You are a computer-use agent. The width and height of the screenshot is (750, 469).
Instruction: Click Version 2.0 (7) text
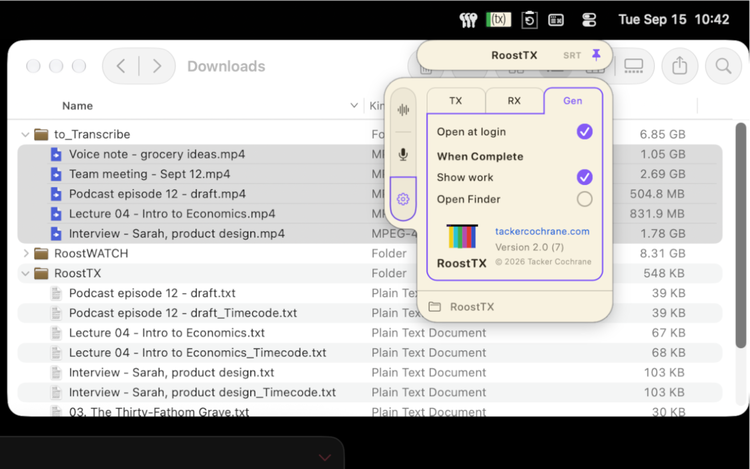coord(529,247)
